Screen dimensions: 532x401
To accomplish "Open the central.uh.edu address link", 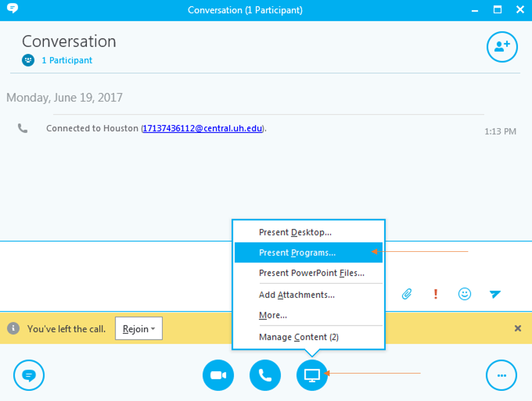I will click(202, 129).
